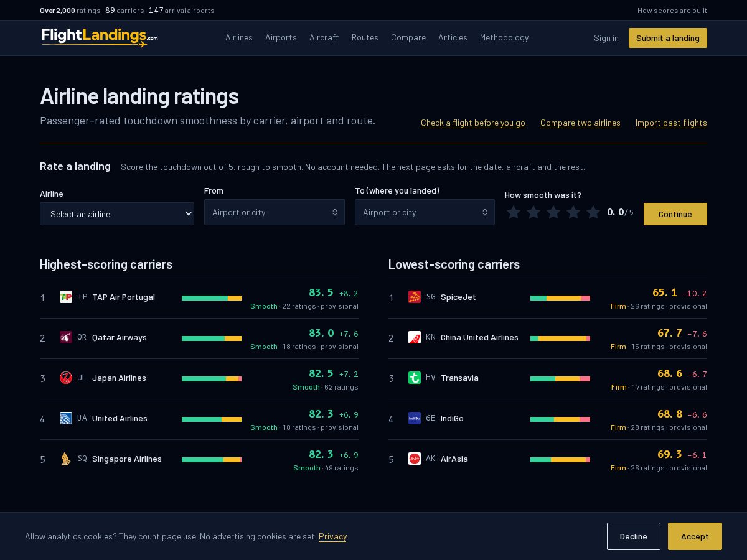Open Singapore Airlines carrier name

click(127, 459)
